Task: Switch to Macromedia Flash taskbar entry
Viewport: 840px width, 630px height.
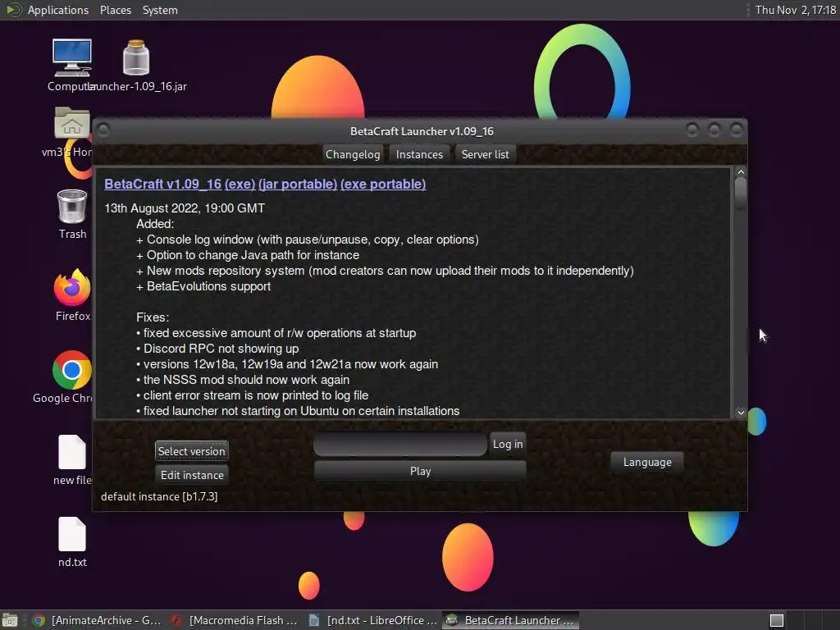Action: pyautogui.click(x=235, y=620)
